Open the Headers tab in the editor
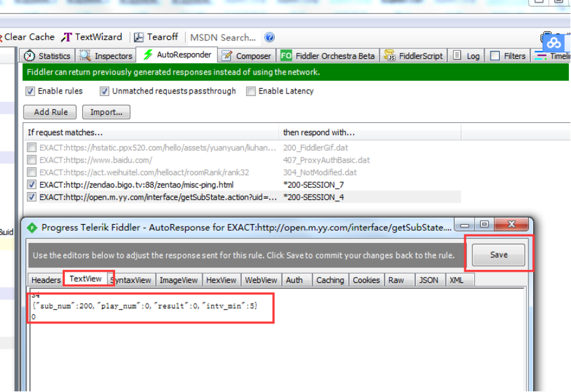 pos(46,280)
